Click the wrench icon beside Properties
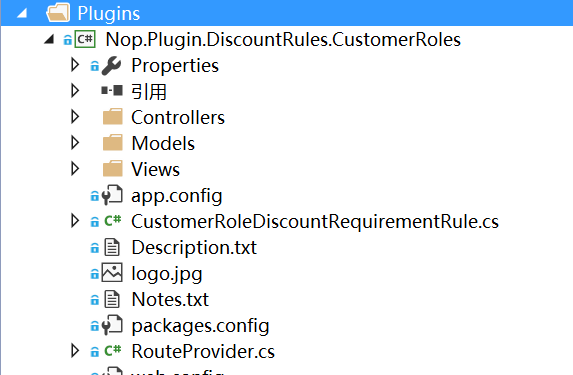 111,66
